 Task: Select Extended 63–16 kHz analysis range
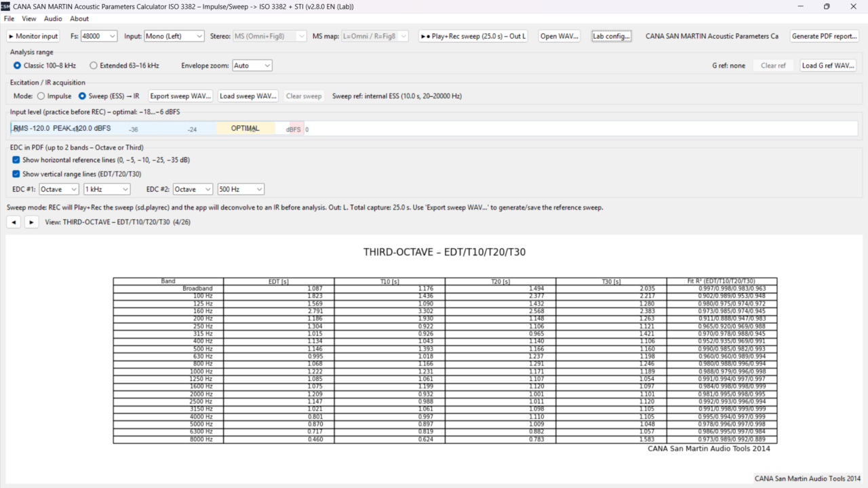[94, 66]
